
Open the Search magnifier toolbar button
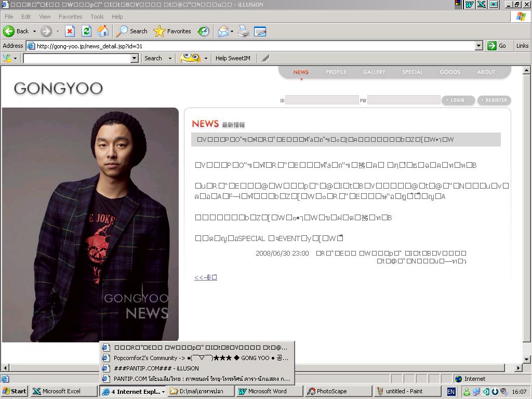(131, 31)
